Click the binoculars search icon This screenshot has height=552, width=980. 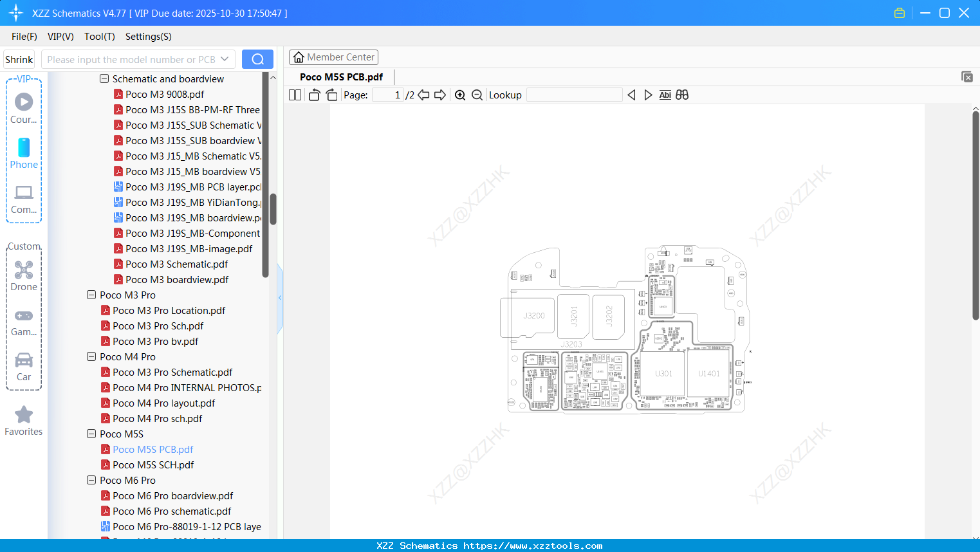(x=682, y=95)
